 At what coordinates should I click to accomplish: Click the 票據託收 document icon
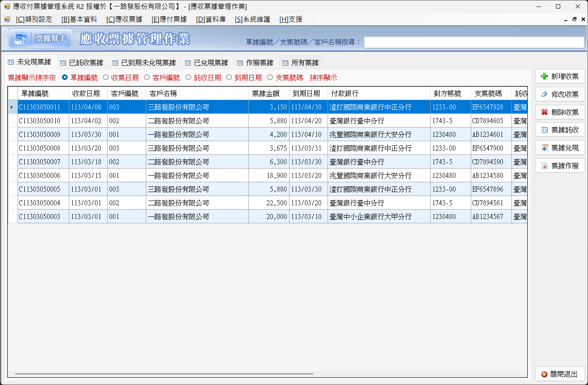(544, 130)
